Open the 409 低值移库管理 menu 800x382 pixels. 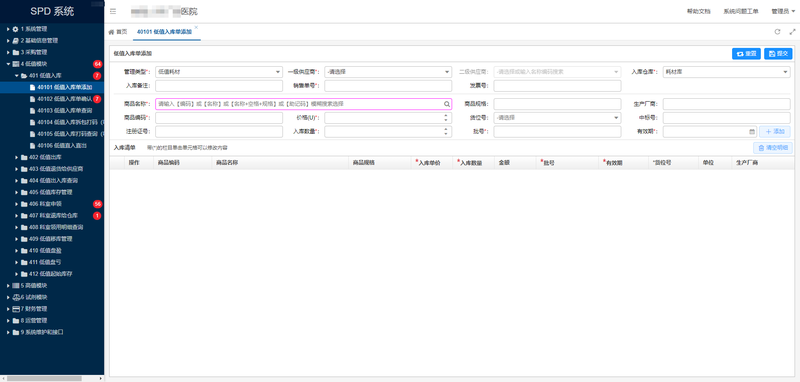(52, 239)
